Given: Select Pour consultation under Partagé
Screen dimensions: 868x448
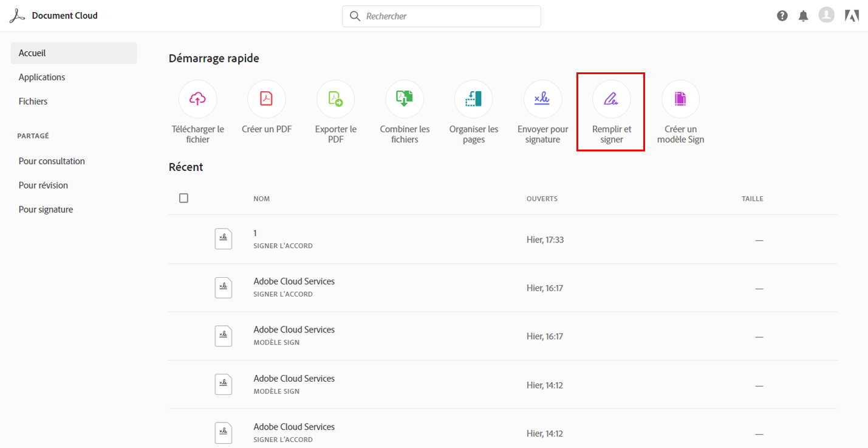Looking at the screenshot, I should [x=52, y=161].
